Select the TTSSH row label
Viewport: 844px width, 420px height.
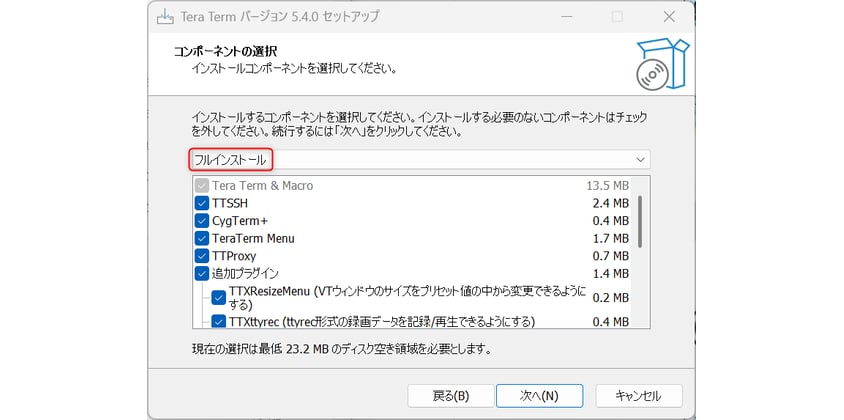pos(230,204)
